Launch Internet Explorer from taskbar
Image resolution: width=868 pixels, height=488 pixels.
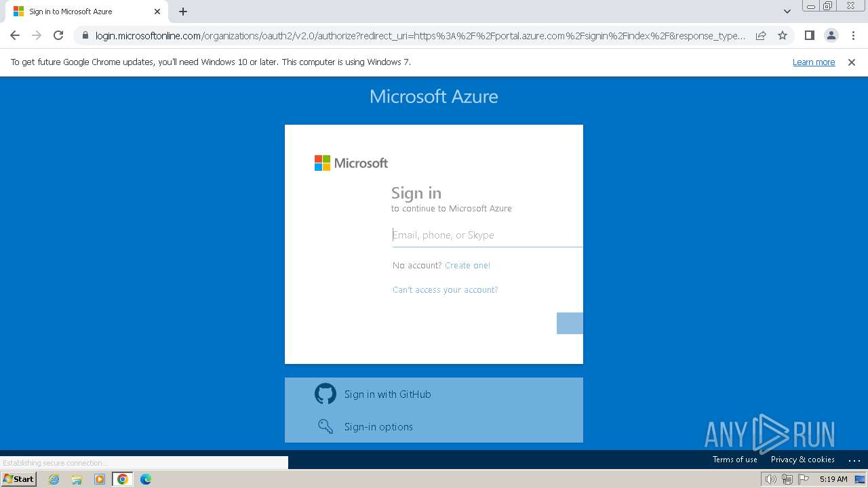pyautogui.click(x=54, y=479)
